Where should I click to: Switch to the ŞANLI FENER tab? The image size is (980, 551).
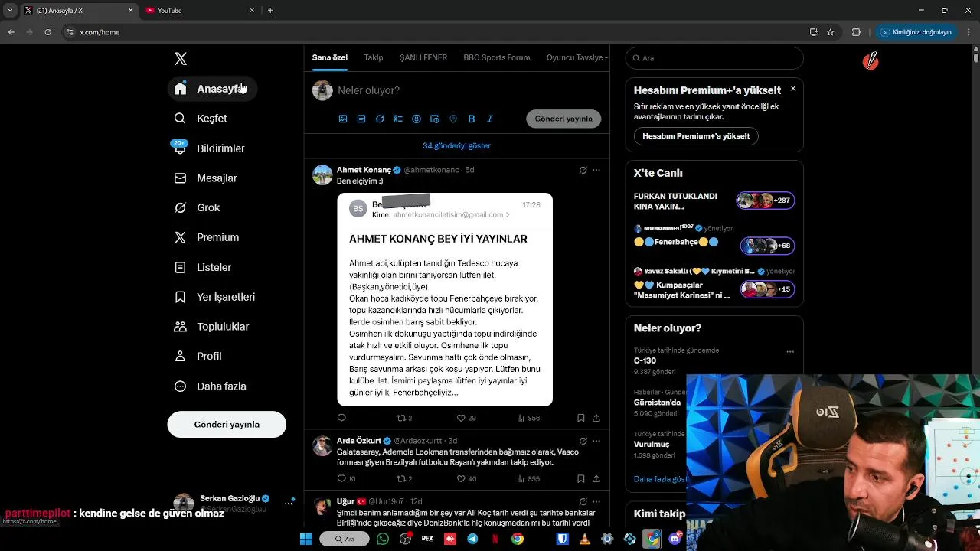(x=423, y=57)
